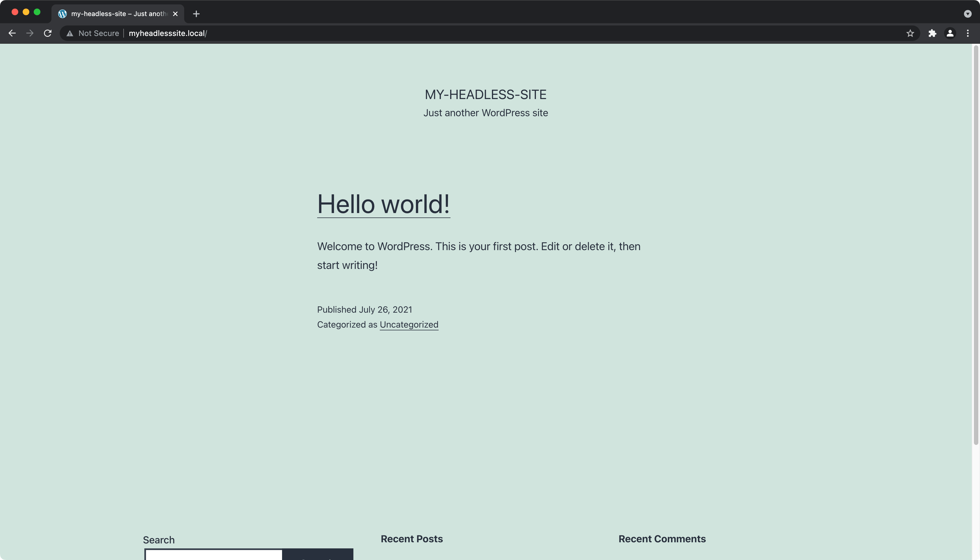Click the Just another WordPress site tagline

pos(485,113)
